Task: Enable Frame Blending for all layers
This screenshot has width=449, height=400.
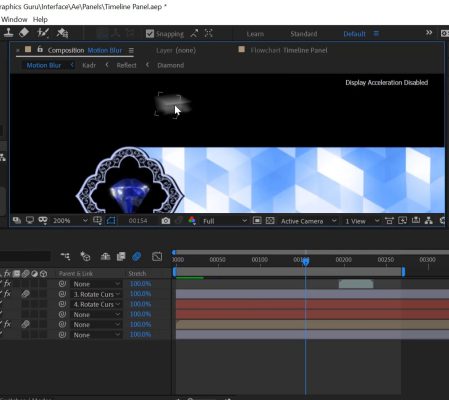Action: coord(121,256)
